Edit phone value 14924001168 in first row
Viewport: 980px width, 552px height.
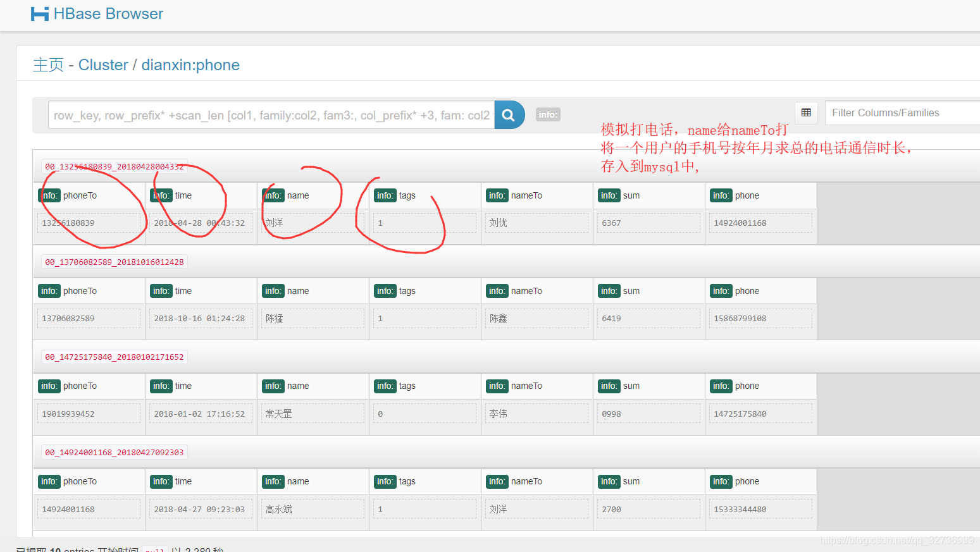[761, 223]
